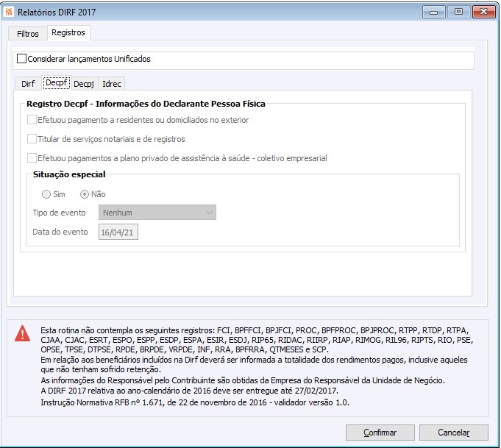Viewport: 501px width, 448px height.
Task: Click the red warning triangle icon
Action: coord(23,333)
